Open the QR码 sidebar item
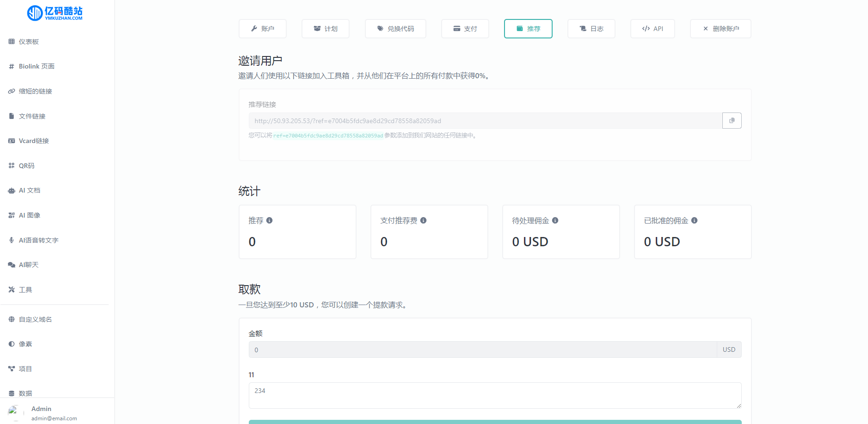The height and width of the screenshot is (424, 868). pyautogui.click(x=26, y=166)
